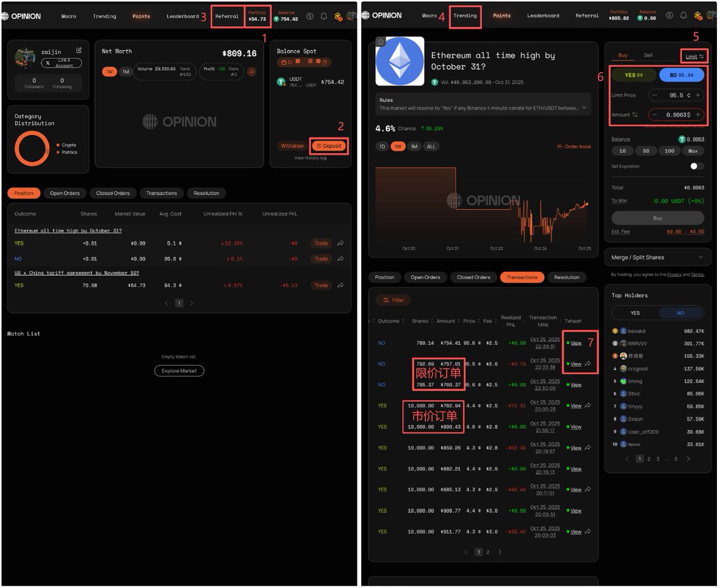Image resolution: width=720 pixels, height=588 pixels.
Task: Share the 20:19:57 transaction row
Action: pos(588,448)
